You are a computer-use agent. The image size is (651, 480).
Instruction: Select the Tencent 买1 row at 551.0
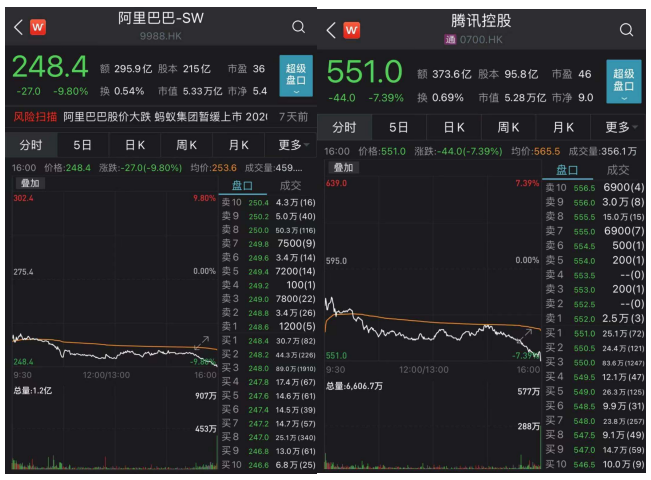coord(595,333)
